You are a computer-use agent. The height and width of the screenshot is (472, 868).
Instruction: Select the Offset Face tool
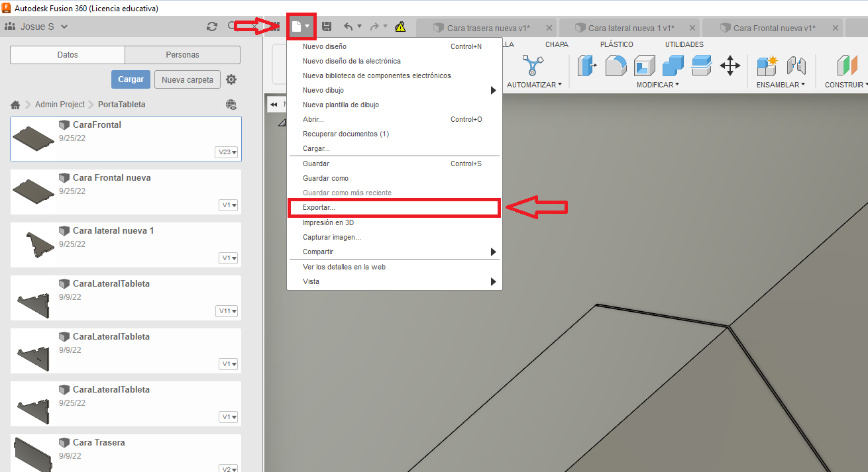[x=702, y=66]
